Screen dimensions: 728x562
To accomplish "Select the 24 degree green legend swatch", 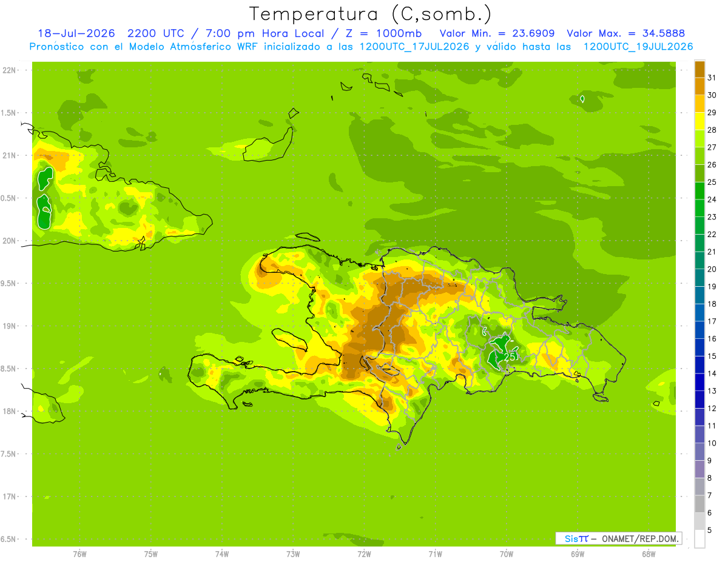I will pyautogui.click(x=699, y=191).
